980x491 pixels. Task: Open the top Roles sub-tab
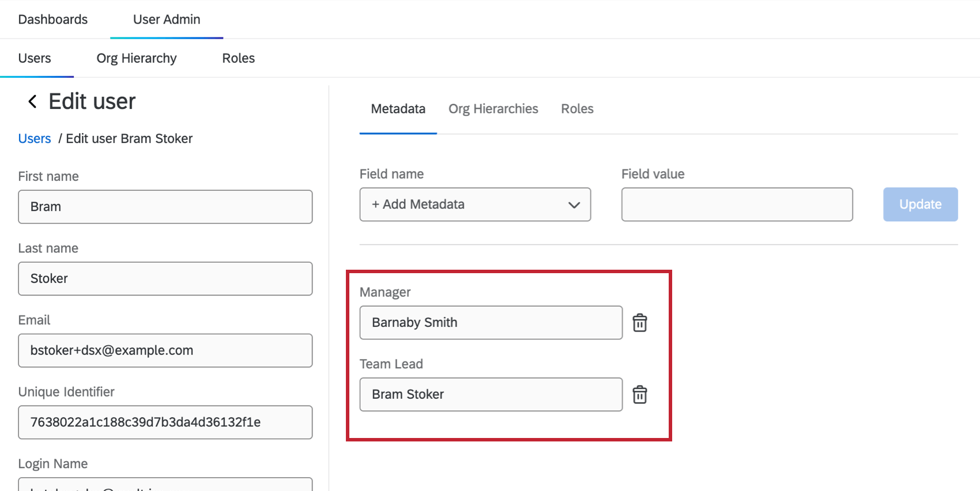239,58
